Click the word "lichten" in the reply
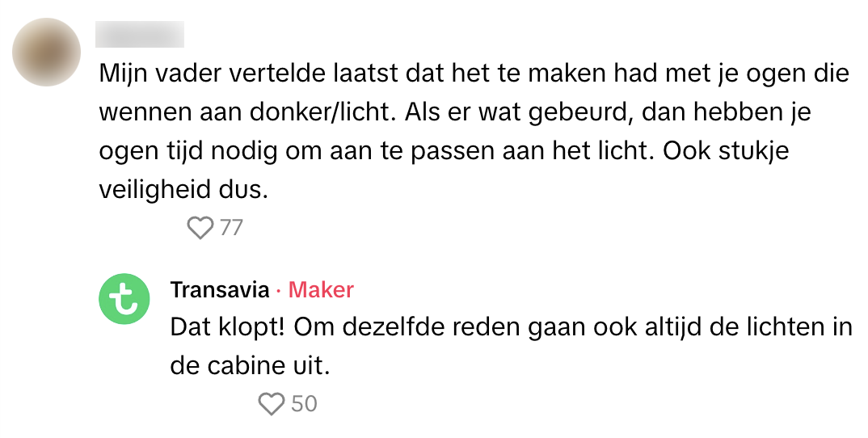 point(778,327)
